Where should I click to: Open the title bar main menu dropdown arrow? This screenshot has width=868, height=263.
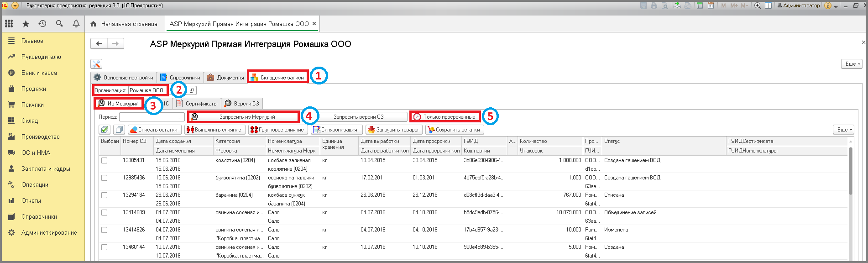(15, 5)
